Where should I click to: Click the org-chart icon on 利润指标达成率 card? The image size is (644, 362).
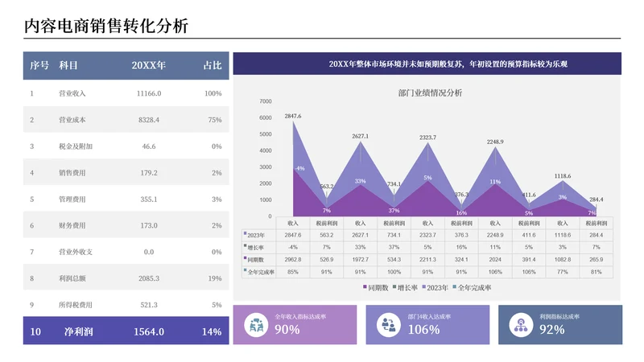point(521,325)
